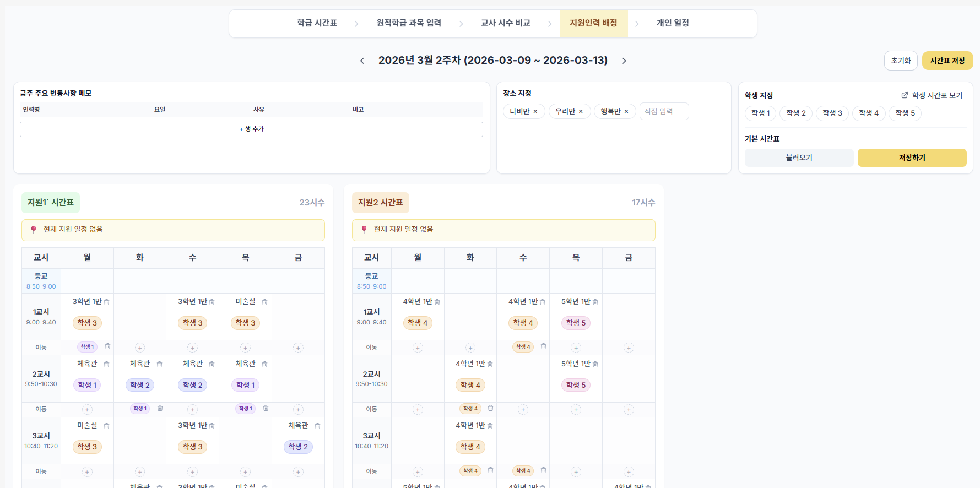The image size is (980, 488).
Task: Go to next week with right chevron
Action: pyautogui.click(x=624, y=61)
